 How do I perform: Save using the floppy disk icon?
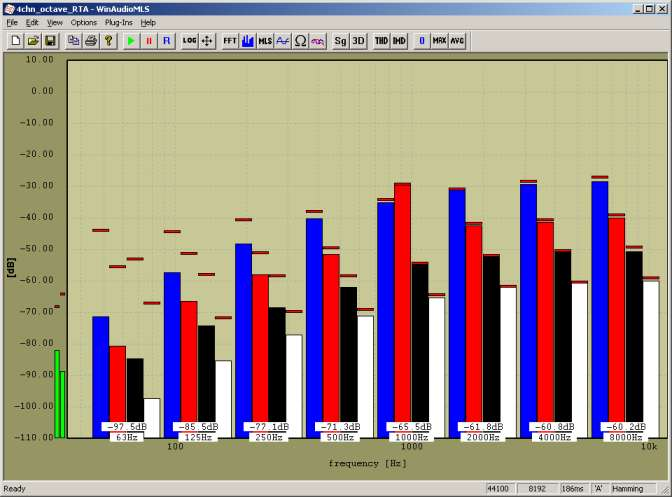[x=50, y=41]
